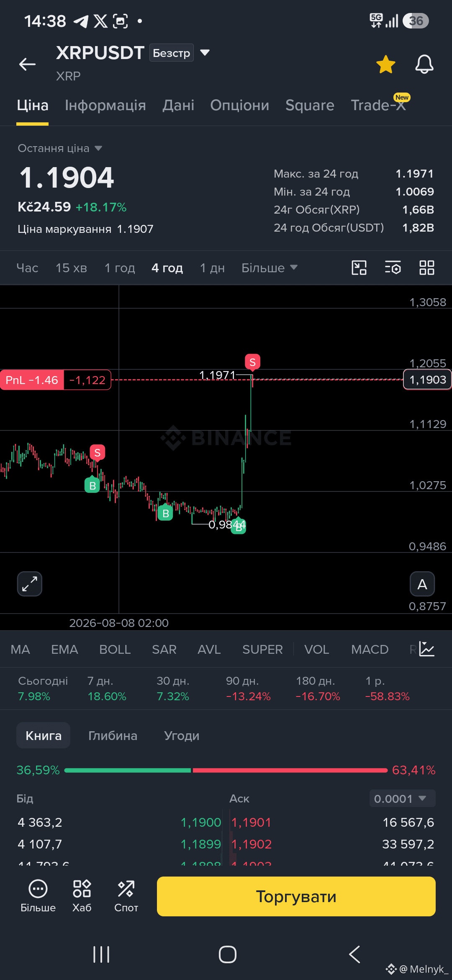Open the Square tab
This screenshot has height=980, width=452.
[x=310, y=105]
